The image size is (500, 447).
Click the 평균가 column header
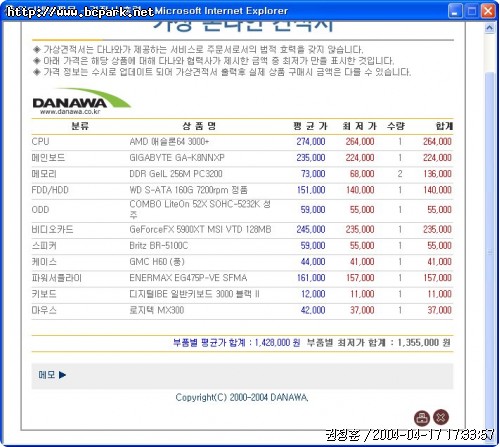[310, 126]
